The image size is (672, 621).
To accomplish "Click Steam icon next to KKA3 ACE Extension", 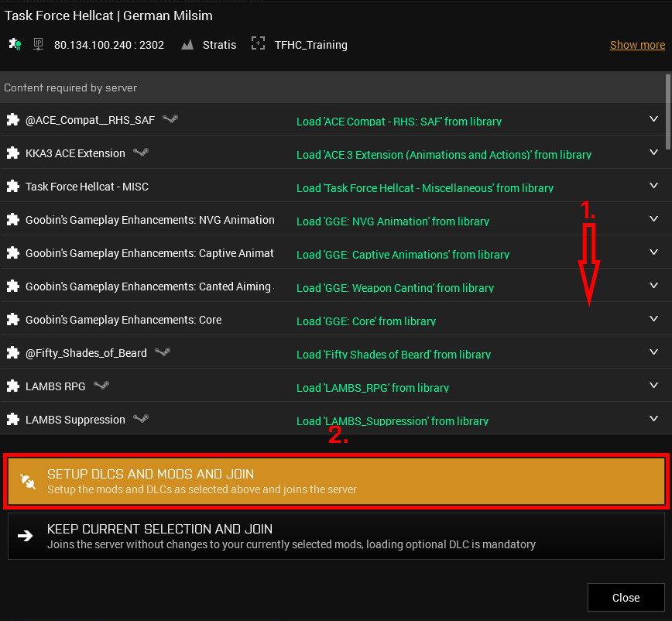I will click(x=141, y=152).
